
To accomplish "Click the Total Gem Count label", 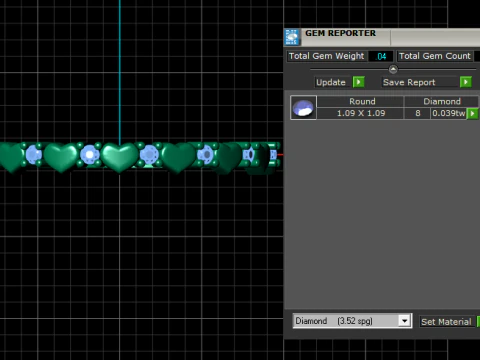I will point(435,56).
